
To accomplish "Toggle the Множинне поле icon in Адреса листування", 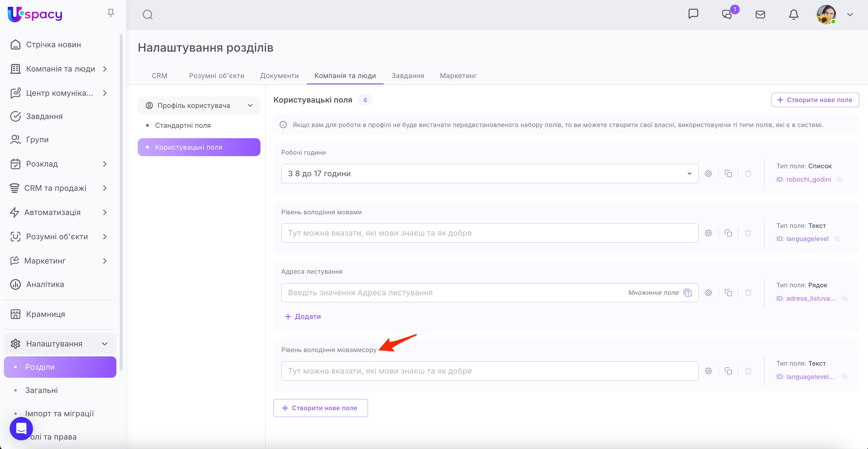I will point(688,293).
